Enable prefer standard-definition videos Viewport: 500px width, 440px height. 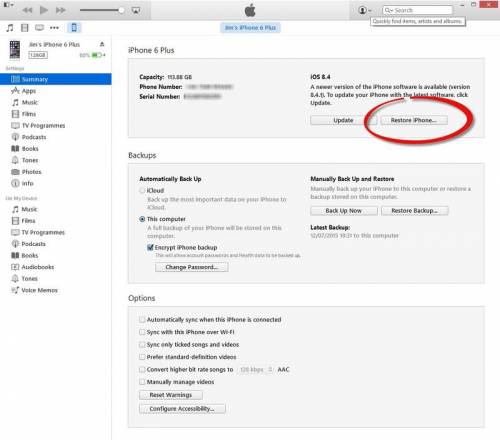click(x=142, y=357)
